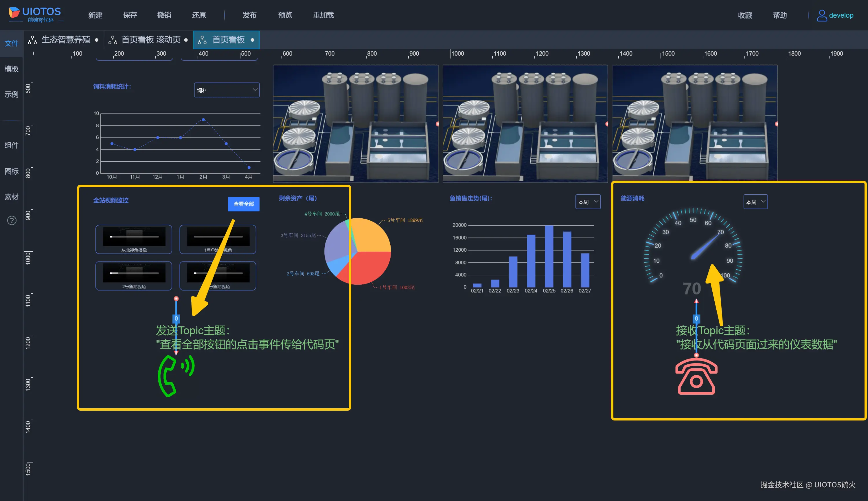
Task: Click the green phone call icon
Action: [175, 376]
